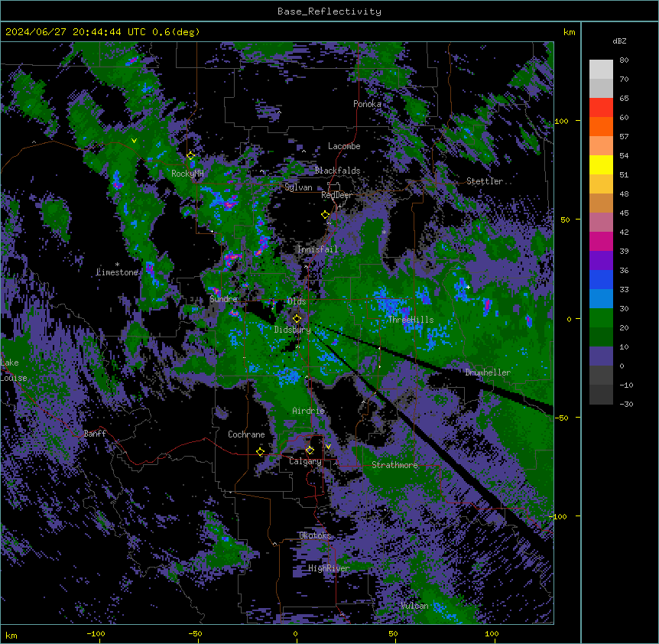This screenshot has width=659, height=644.
Task: Click the -100 tick label on the bottom axis
Action: (x=96, y=633)
